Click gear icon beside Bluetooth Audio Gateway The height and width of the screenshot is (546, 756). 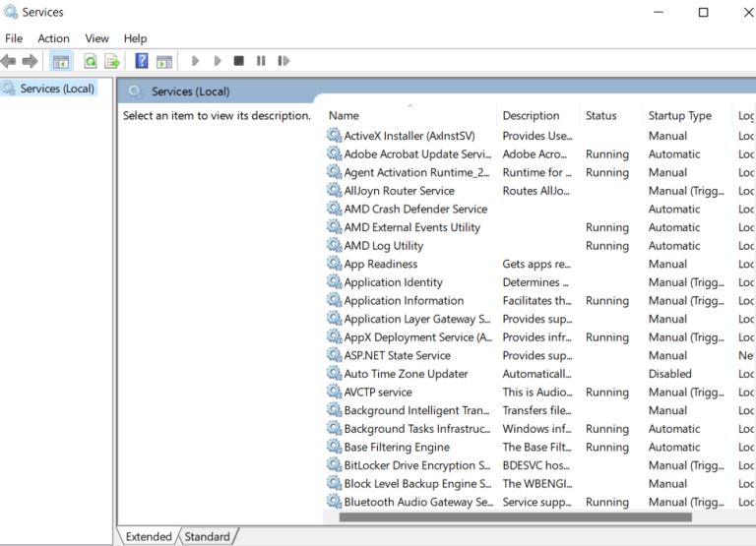[x=334, y=501]
